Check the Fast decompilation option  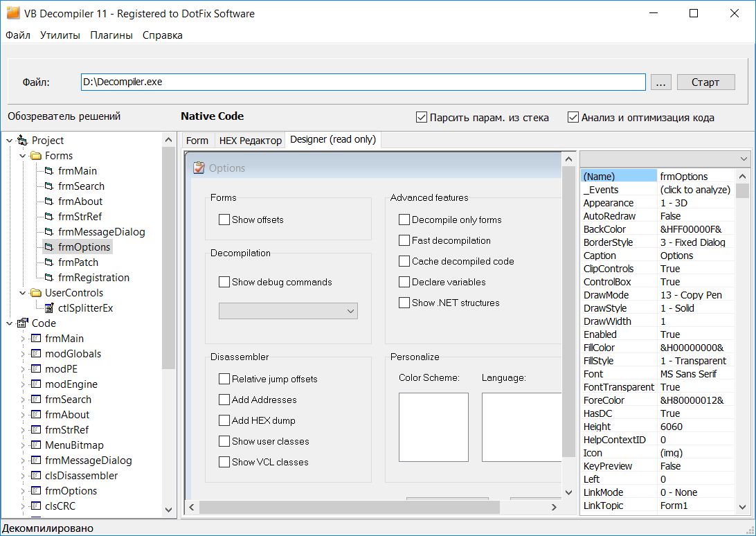pyautogui.click(x=404, y=240)
